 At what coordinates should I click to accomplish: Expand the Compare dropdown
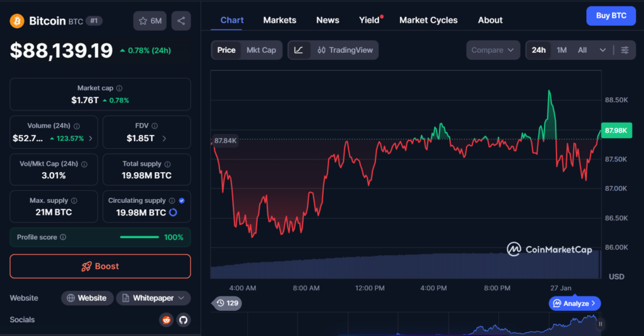pyautogui.click(x=493, y=50)
